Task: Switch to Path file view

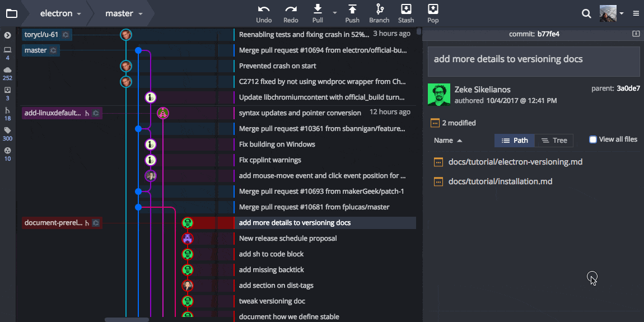Action: tap(515, 141)
